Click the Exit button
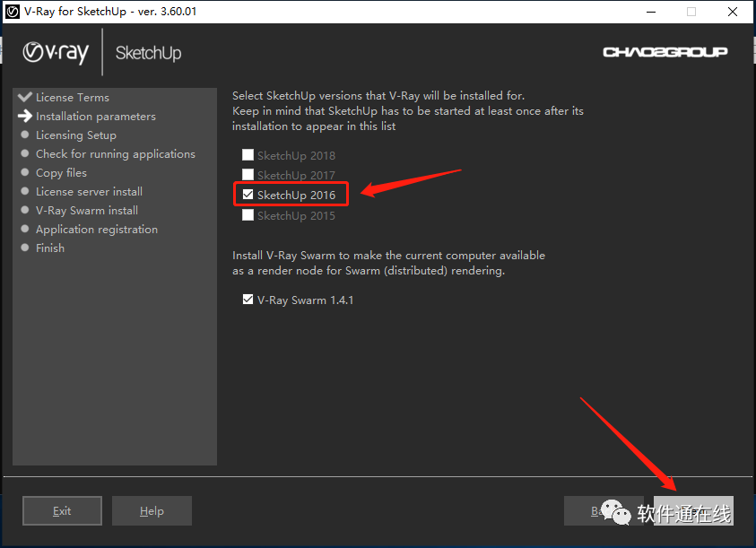Screen dimensions: 756x548 (62, 511)
